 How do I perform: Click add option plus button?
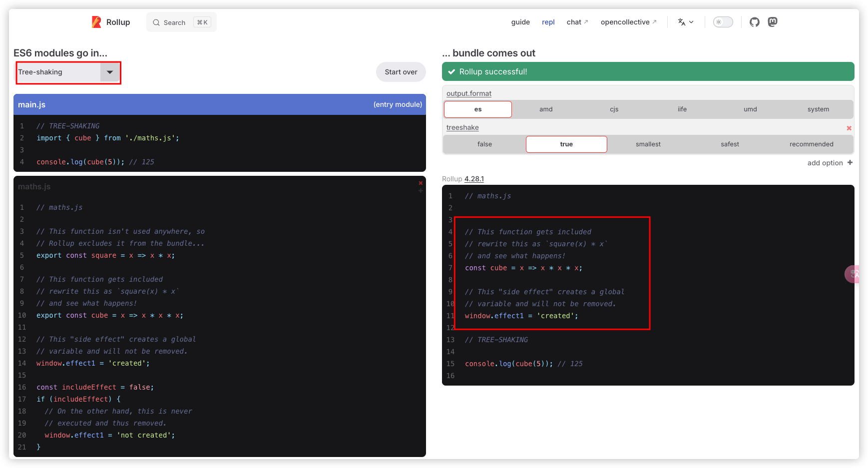pyautogui.click(x=830, y=163)
